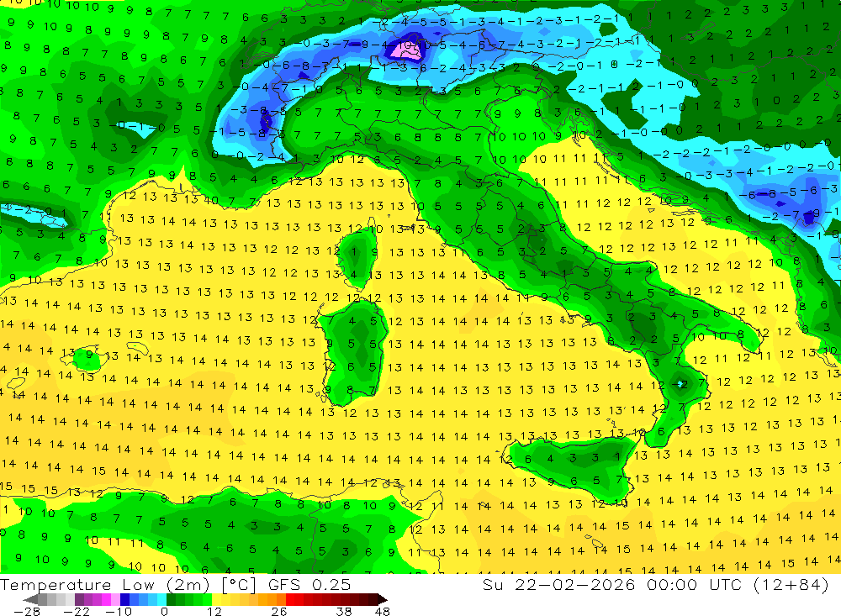The width and height of the screenshot is (841, 616).
Task: Click the '38' legend label
Action: coord(343,612)
